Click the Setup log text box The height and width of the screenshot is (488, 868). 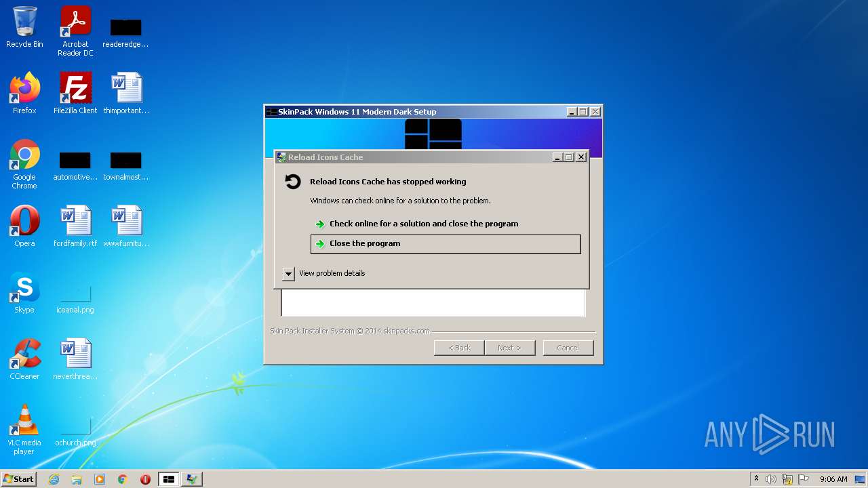433,303
